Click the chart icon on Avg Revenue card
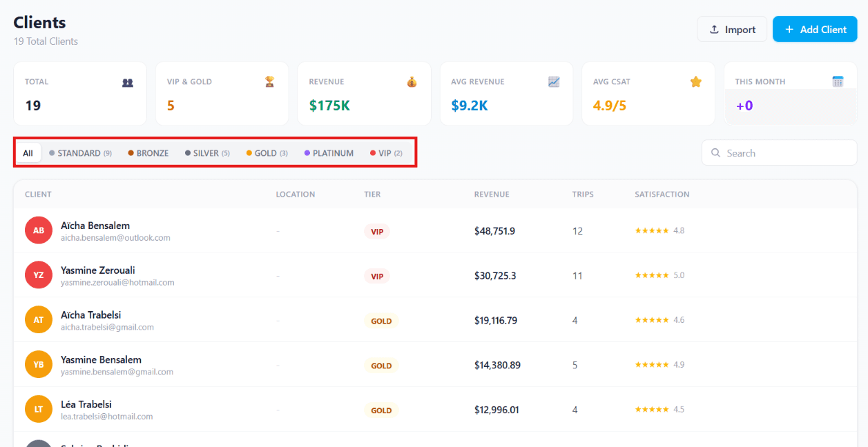This screenshot has height=447, width=868. tap(554, 82)
